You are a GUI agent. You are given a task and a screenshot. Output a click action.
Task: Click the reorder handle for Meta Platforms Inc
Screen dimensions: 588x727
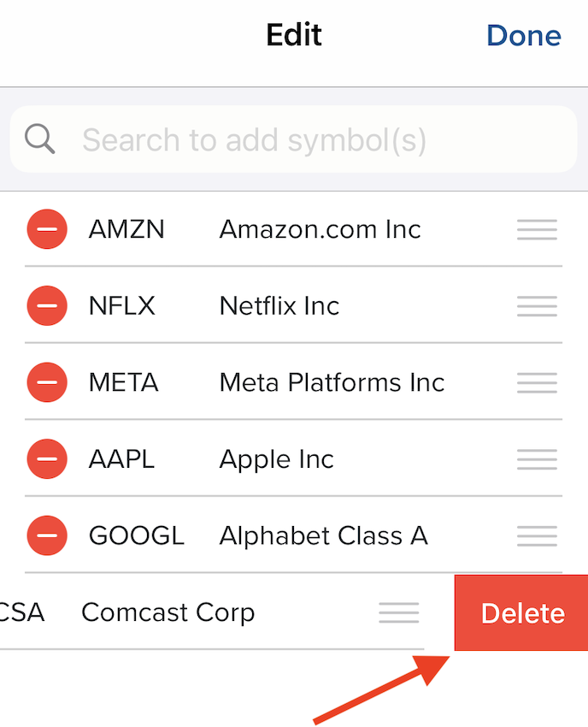pyautogui.click(x=537, y=382)
